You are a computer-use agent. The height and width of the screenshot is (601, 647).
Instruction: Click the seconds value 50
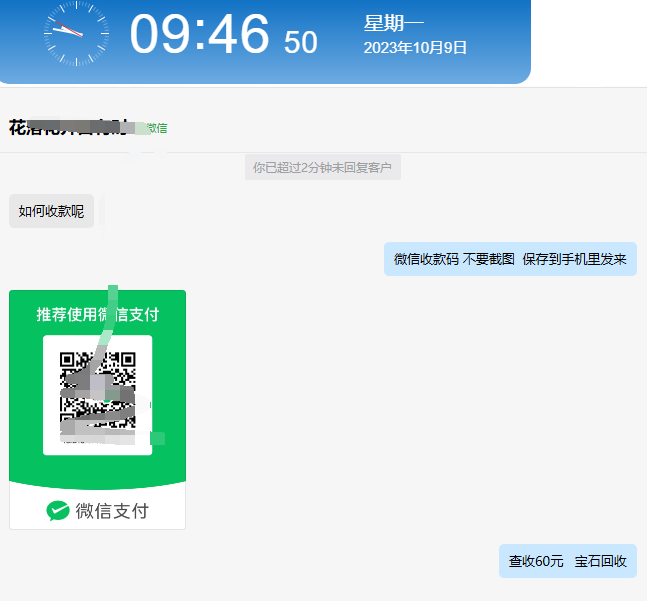click(x=301, y=42)
